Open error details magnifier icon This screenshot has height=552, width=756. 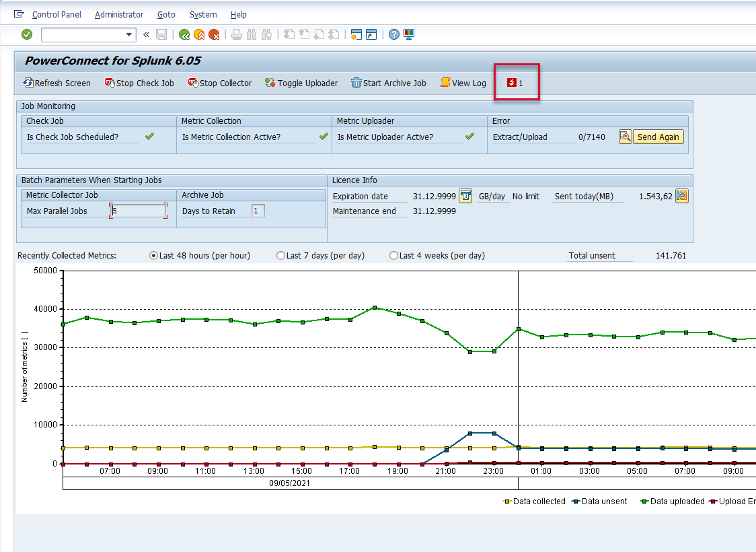(x=625, y=137)
